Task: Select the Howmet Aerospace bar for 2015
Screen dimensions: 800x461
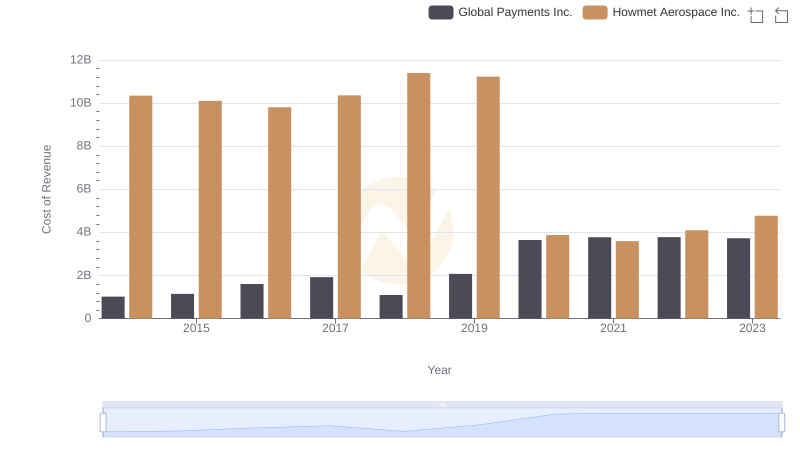Action: [210, 210]
